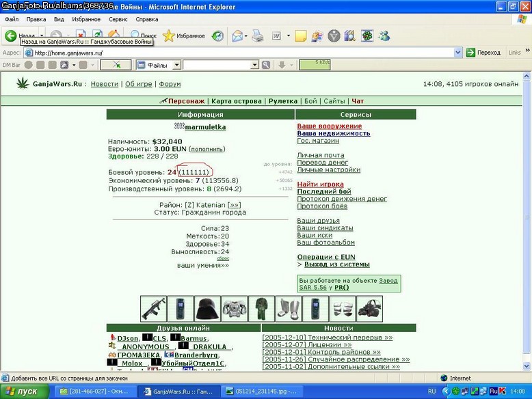
Task: Click the Новости link in header
Action: pos(105,84)
